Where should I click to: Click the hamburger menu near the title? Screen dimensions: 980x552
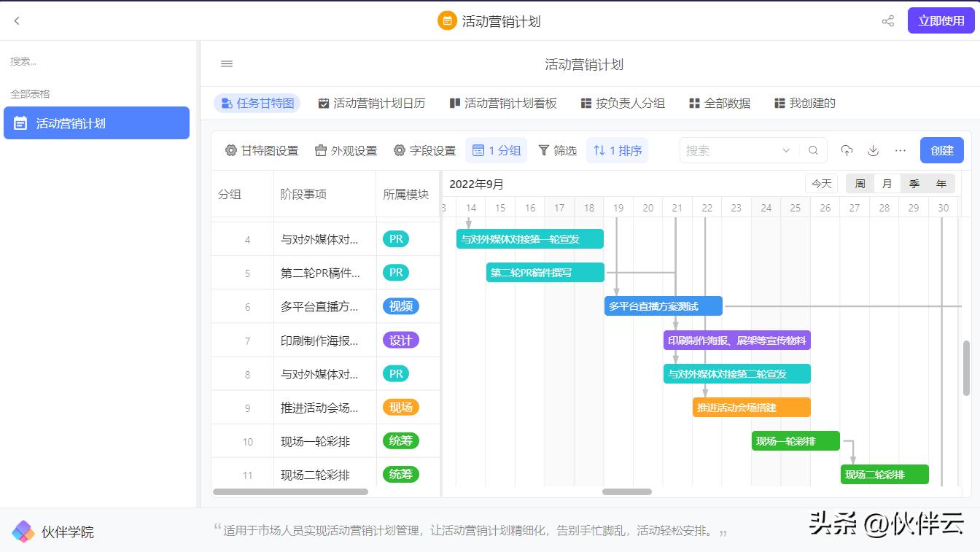[226, 63]
